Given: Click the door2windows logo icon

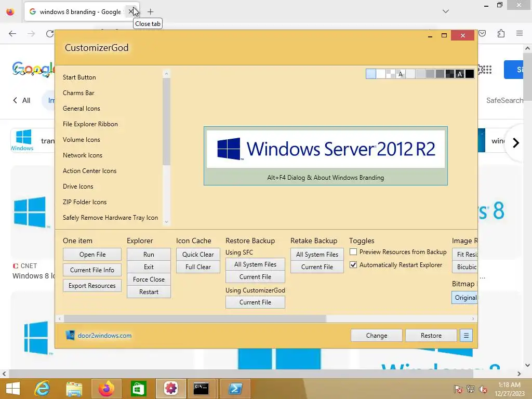Looking at the screenshot, I should (x=70, y=335).
